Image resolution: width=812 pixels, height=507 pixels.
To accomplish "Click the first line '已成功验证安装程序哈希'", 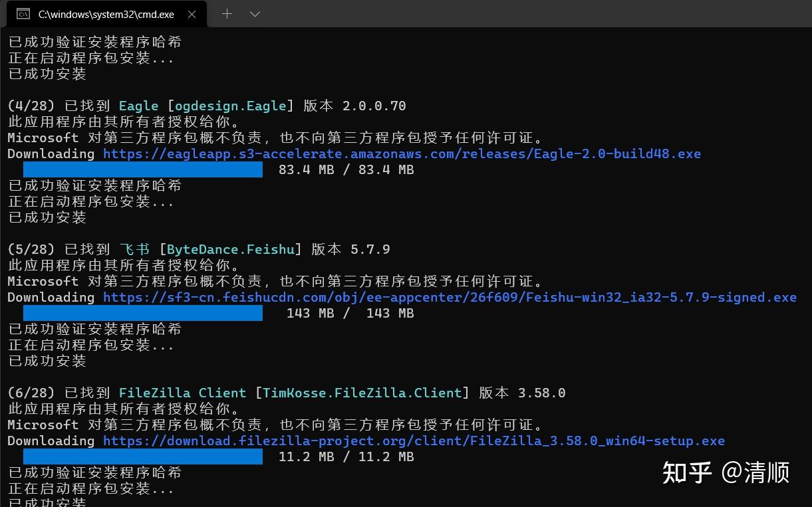I will coord(94,42).
